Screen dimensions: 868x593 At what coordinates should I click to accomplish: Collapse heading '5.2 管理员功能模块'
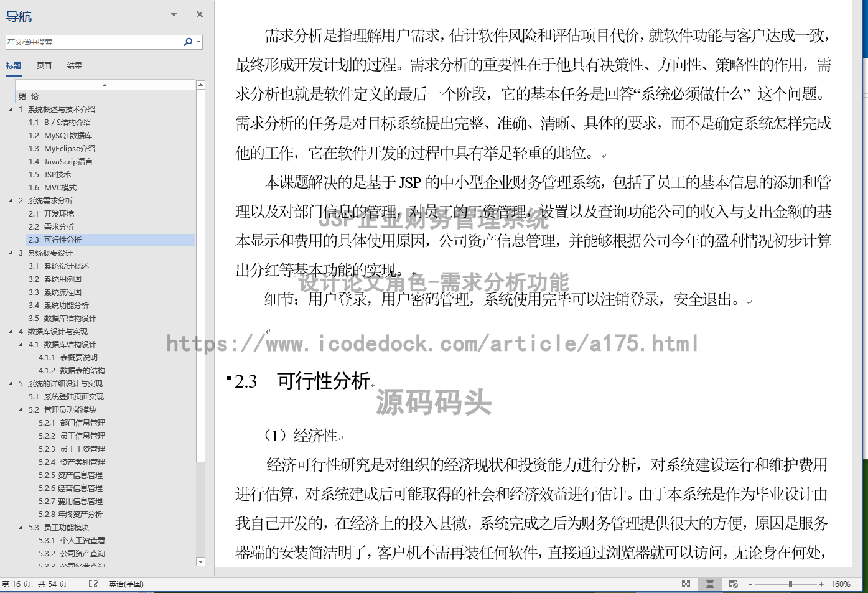point(21,409)
